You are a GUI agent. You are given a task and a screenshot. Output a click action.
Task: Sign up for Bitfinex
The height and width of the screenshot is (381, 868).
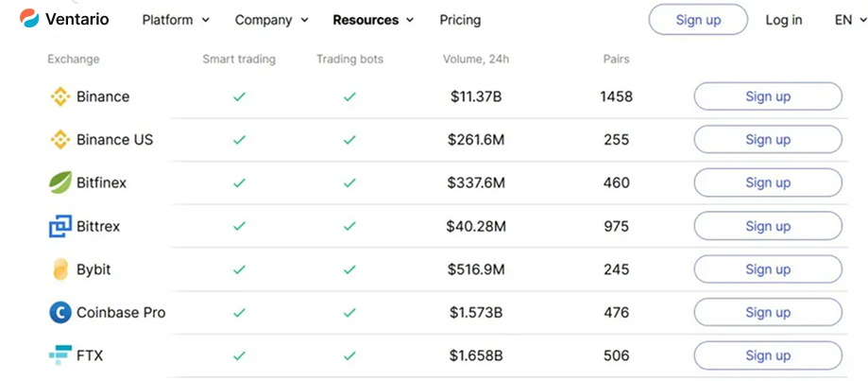pos(768,182)
